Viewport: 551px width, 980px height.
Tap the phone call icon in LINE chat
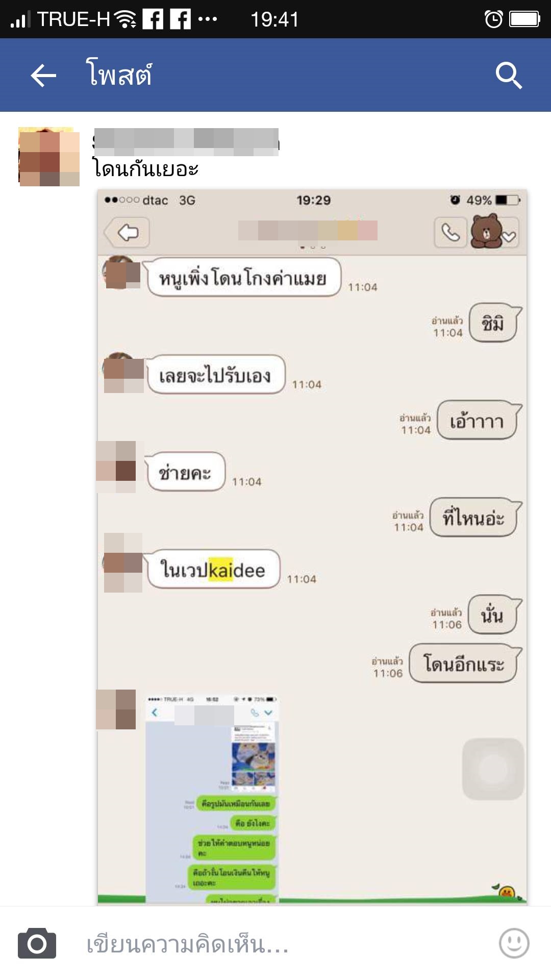(x=450, y=233)
